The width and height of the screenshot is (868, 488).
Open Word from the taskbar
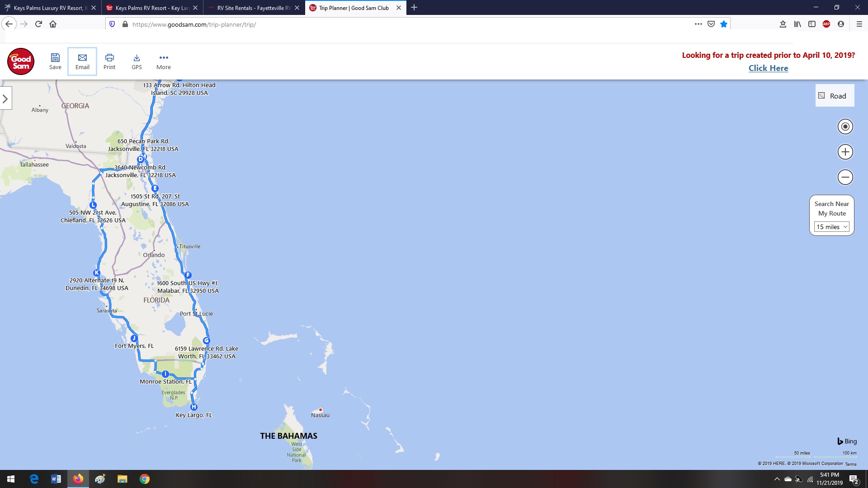pyautogui.click(x=56, y=479)
